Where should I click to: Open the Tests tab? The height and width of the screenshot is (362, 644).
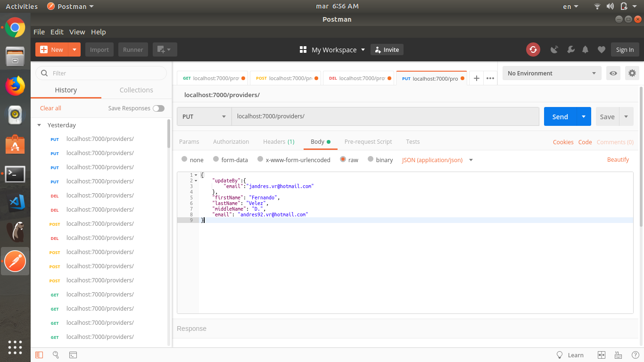pos(413,141)
